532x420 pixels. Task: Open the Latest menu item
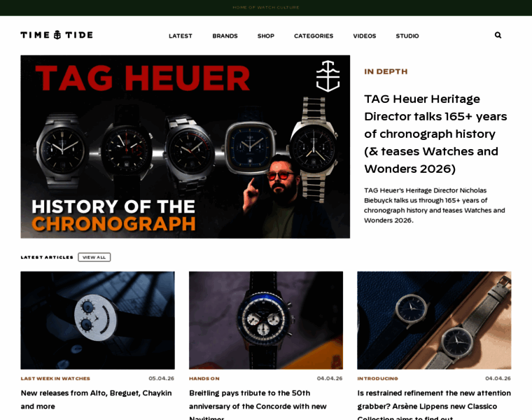tap(181, 36)
